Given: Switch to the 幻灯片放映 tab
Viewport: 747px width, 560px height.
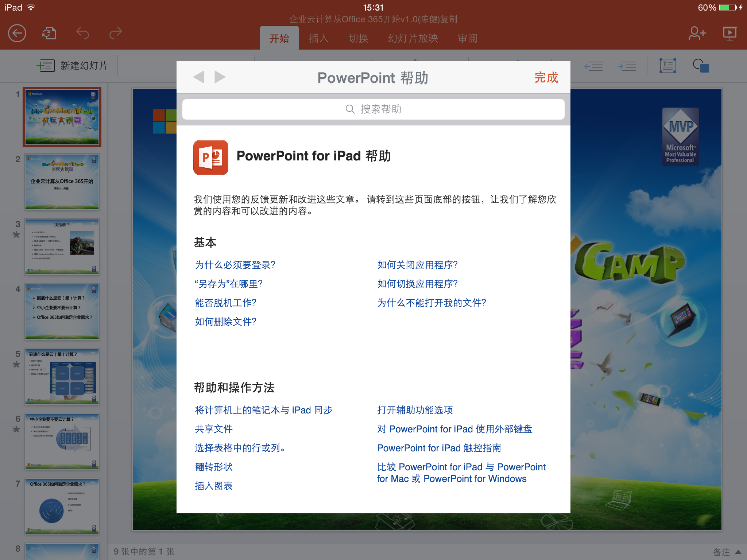Looking at the screenshot, I should click(x=413, y=38).
